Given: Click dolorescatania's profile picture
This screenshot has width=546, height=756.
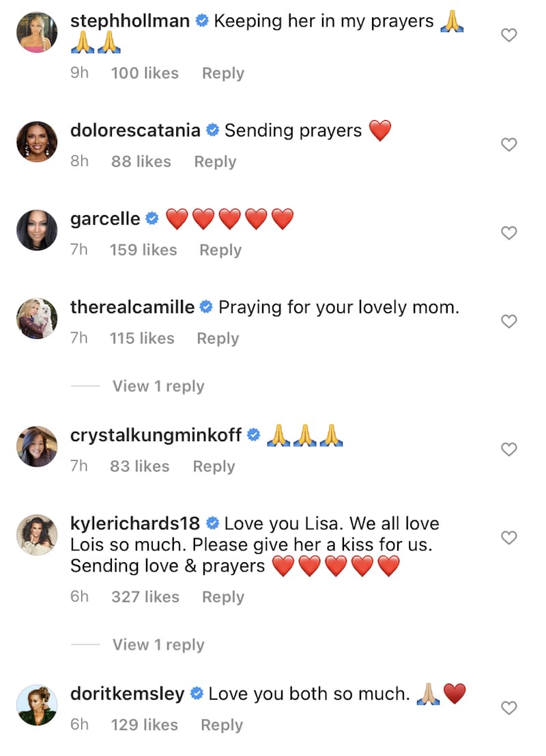Looking at the screenshot, I should pos(37,141).
